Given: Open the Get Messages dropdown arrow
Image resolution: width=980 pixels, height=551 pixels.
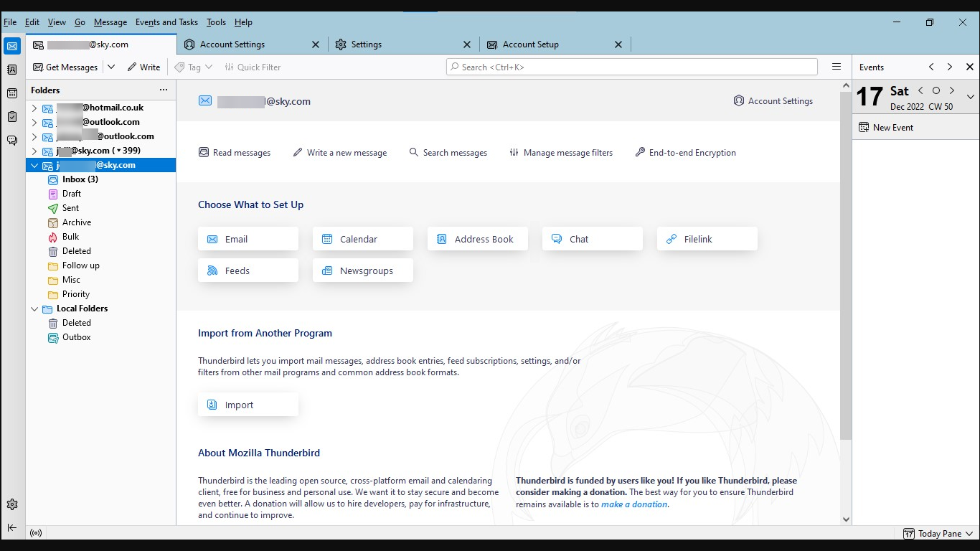Looking at the screenshot, I should coord(111,66).
